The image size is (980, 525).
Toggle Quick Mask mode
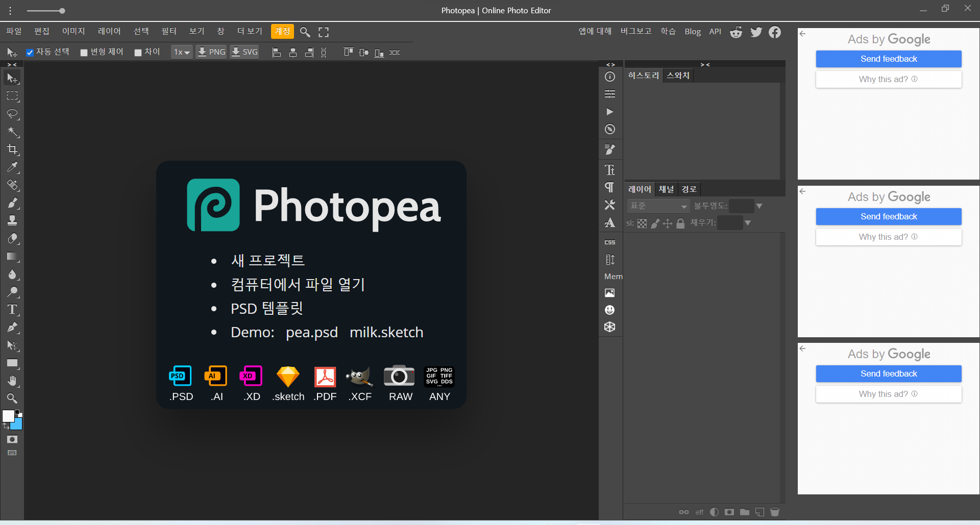tap(12, 439)
